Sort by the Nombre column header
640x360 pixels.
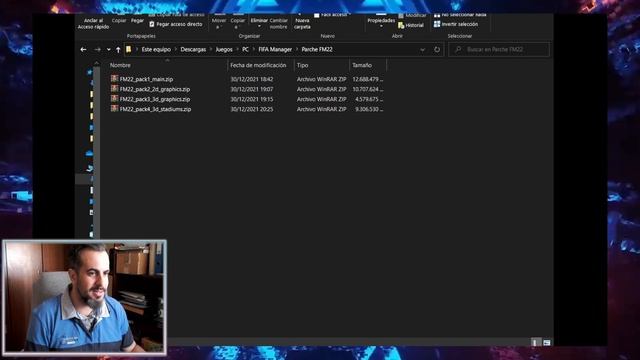tap(120, 65)
